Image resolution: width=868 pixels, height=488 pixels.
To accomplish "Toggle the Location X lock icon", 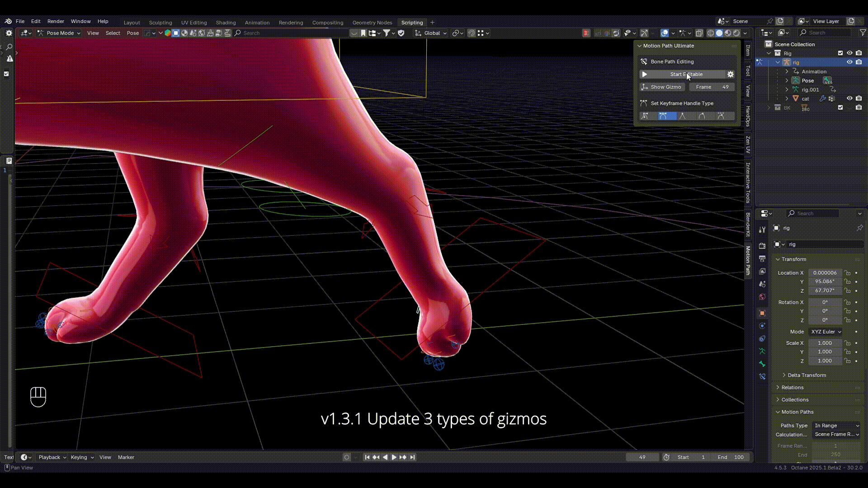I will tap(848, 273).
